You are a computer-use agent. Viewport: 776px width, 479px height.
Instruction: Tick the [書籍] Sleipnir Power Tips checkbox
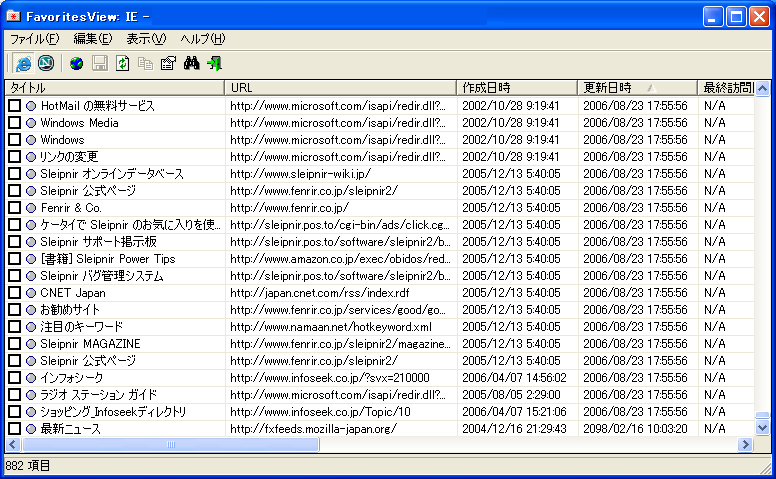[x=15, y=259]
